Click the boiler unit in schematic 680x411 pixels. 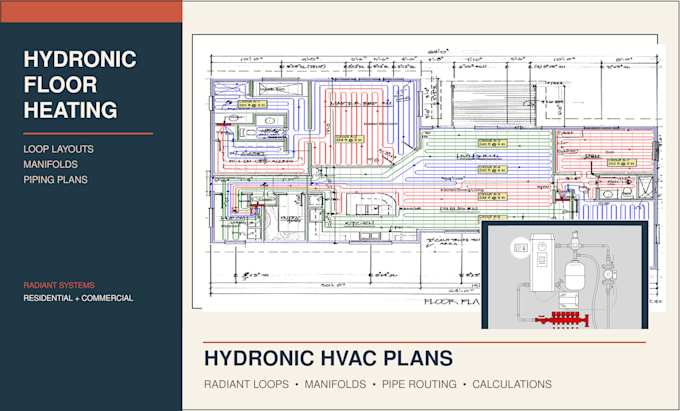543,262
